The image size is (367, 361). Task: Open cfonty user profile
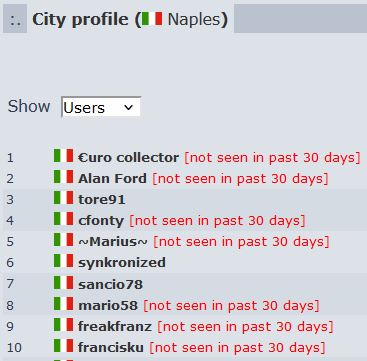click(101, 220)
